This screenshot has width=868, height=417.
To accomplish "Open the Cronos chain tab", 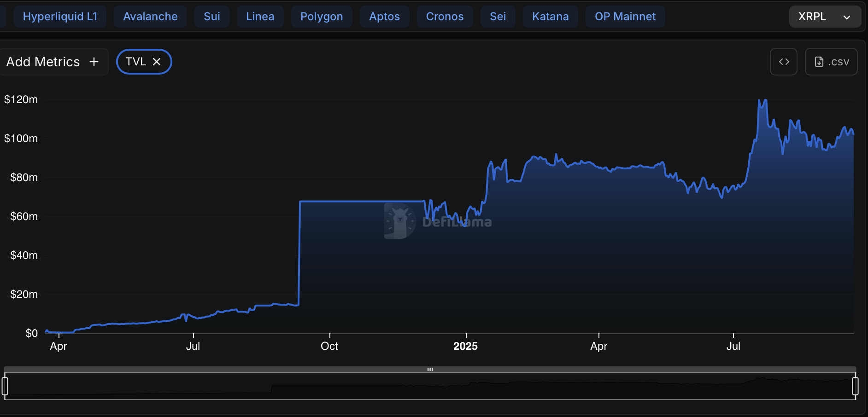I will coord(445,17).
